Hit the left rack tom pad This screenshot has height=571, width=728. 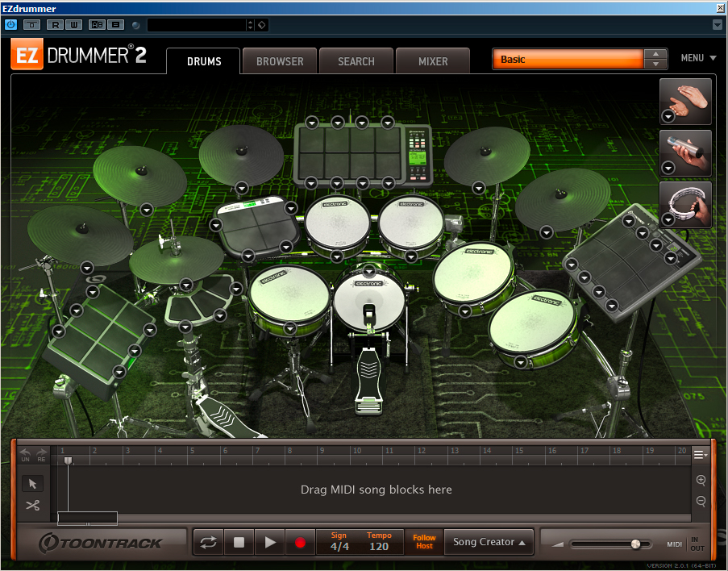(x=337, y=224)
